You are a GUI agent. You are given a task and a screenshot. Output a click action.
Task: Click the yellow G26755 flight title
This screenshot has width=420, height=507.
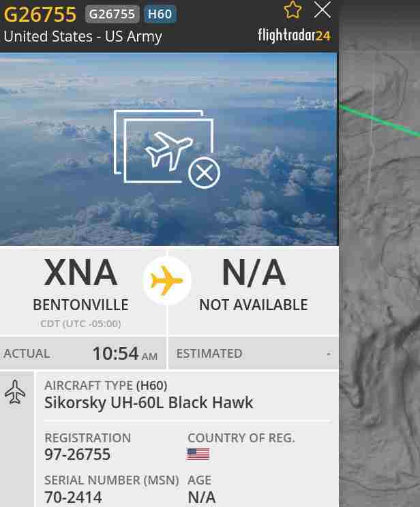(40, 14)
